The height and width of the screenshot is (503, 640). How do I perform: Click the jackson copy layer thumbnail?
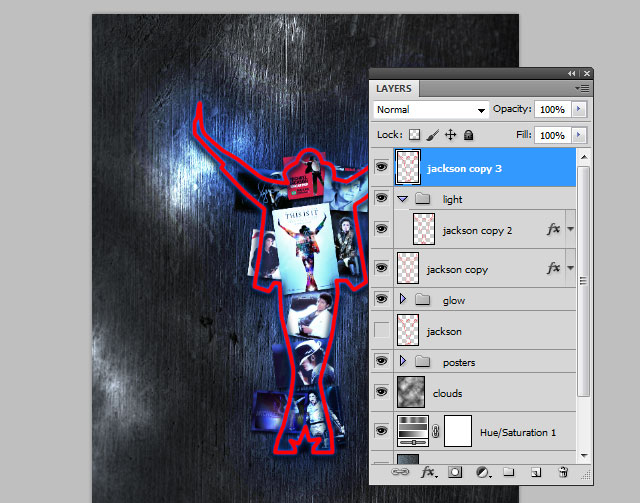click(x=408, y=268)
